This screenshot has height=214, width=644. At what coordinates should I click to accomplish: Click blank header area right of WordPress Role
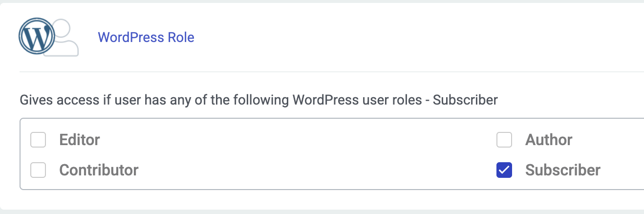click(x=391, y=38)
